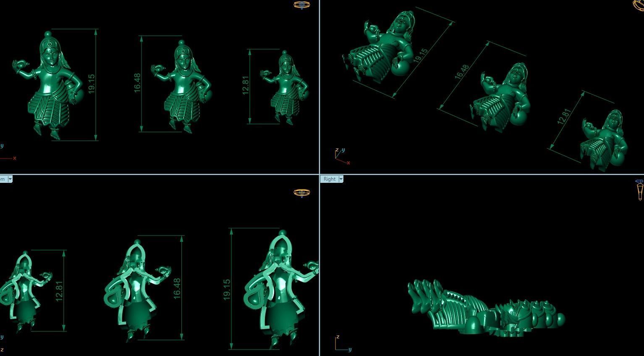644x356 pixels.
Task: Select the smallest figurine in the front viewport
Action: tap(285, 87)
